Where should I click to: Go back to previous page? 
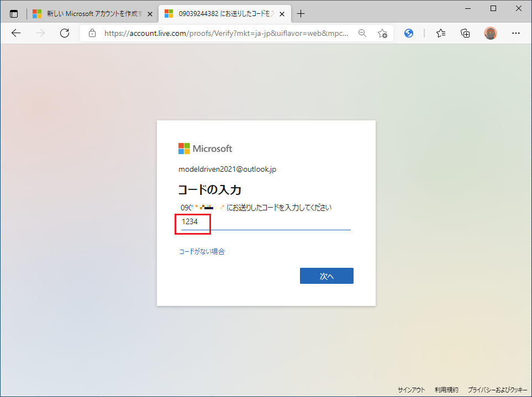click(x=16, y=33)
